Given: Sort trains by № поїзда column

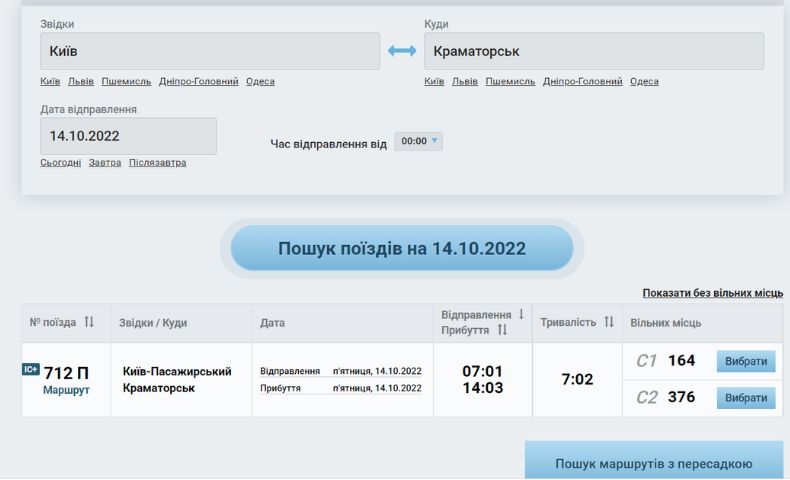Looking at the screenshot, I should point(89,322).
